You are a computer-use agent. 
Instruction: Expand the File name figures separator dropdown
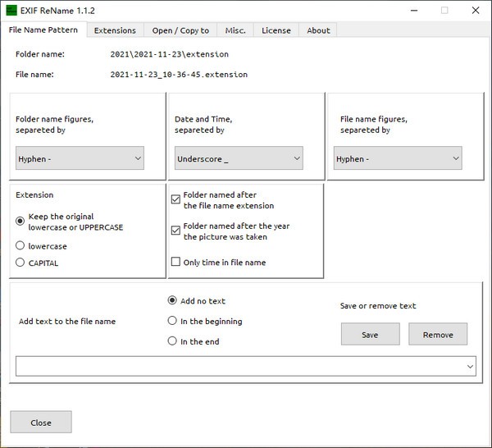[398, 158]
